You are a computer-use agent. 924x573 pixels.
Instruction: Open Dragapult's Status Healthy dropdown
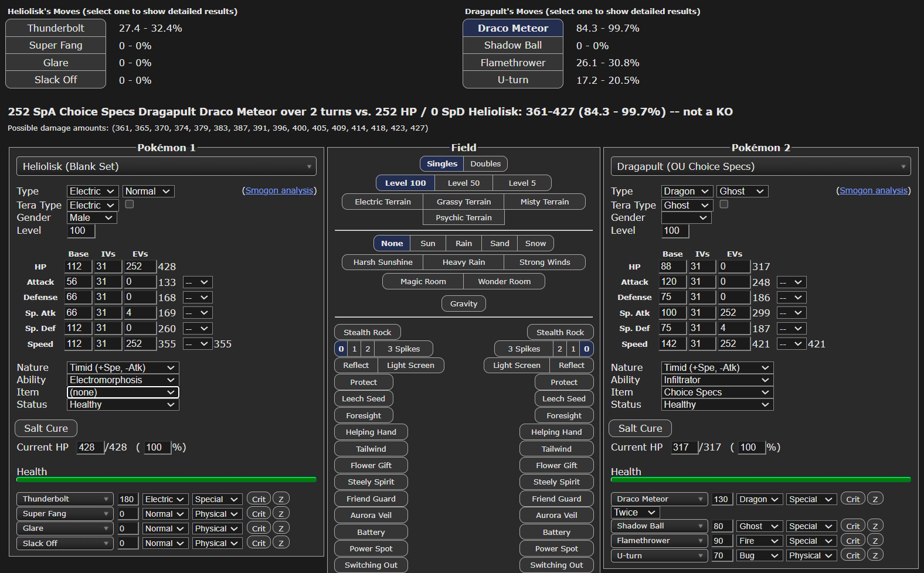[x=717, y=404]
